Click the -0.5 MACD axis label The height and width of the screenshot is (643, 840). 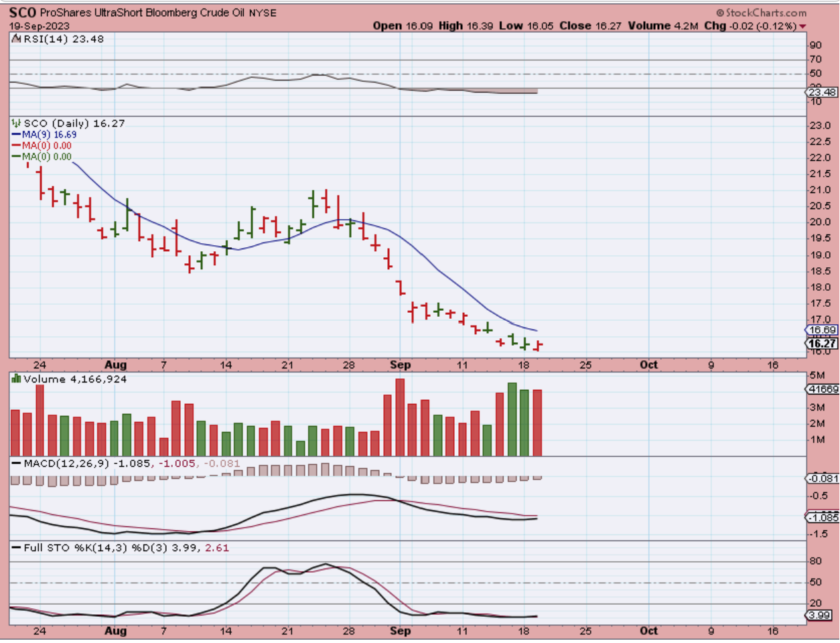(x=819, y=496)
